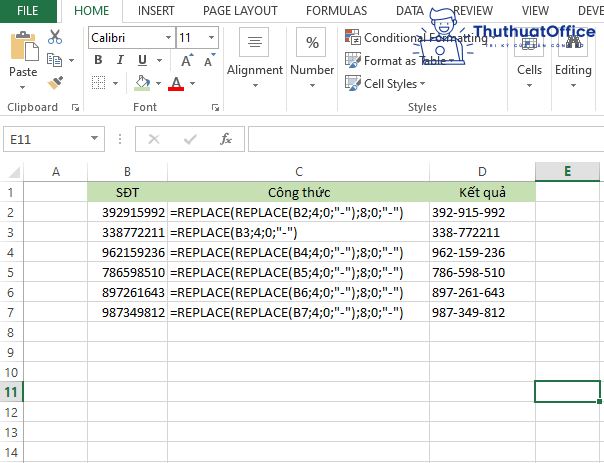The height and width of the screenshot is (463, 604).
Task: Toggle Italic formatting
Action: coord(120,60)
